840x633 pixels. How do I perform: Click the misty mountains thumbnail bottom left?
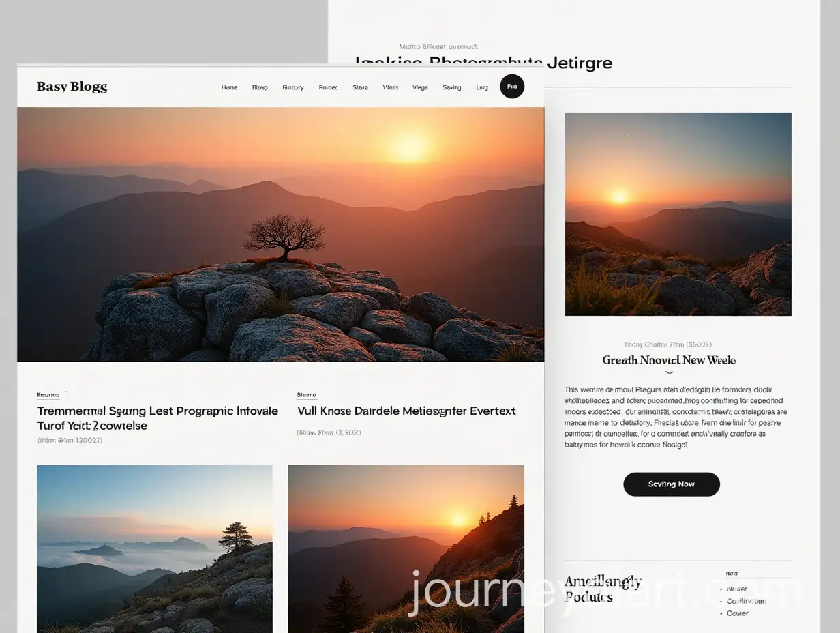click(154, 549)
